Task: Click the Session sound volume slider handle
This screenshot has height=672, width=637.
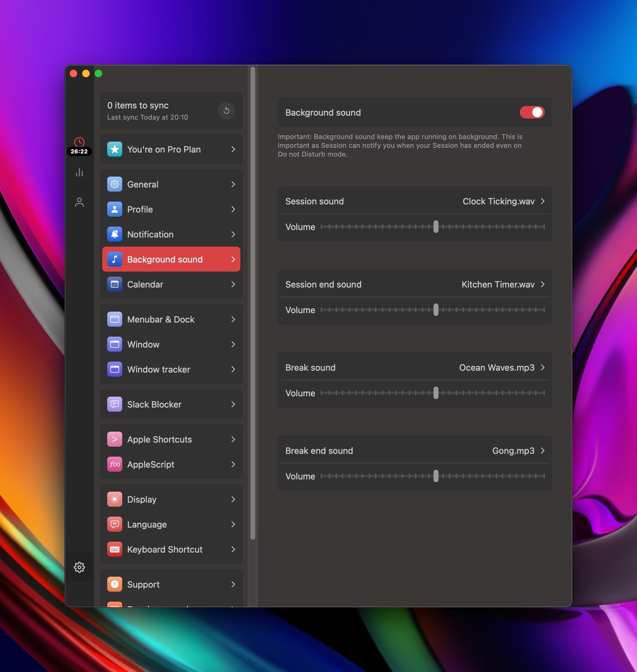Action: 436,227
